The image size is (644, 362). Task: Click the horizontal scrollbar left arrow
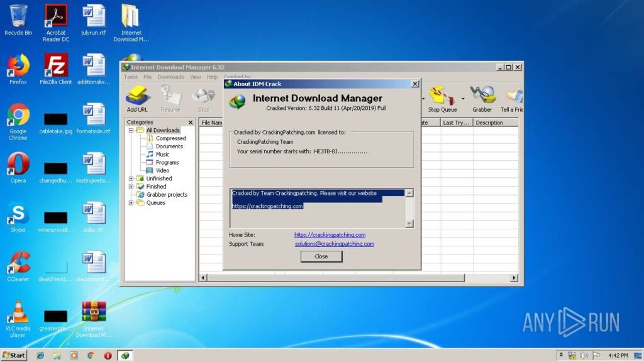[203, 278]
